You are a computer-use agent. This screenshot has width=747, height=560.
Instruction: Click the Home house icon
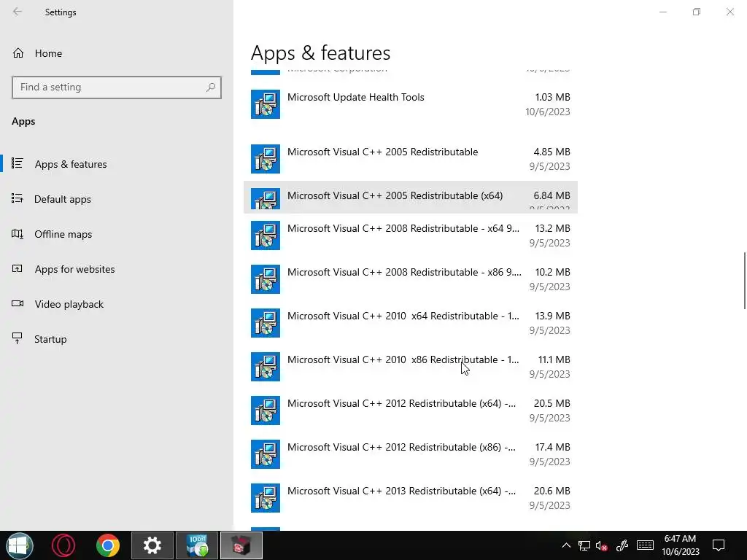18,53
